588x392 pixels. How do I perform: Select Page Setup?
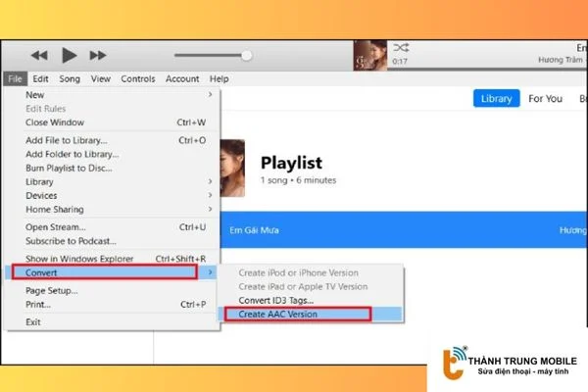pyautogui.click(x=112, y=291)
